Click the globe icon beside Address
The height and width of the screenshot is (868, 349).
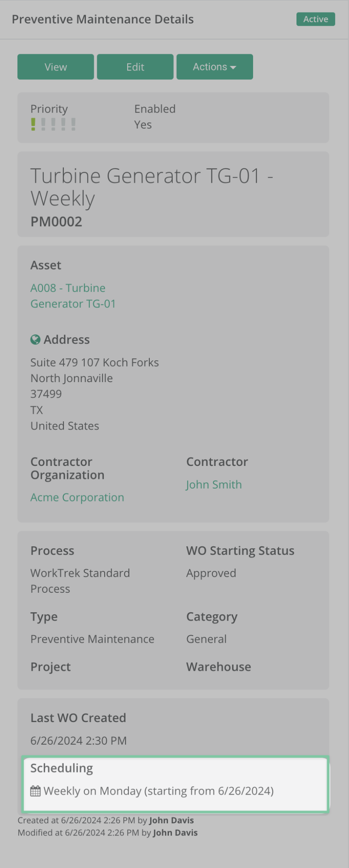click(35, 340)
